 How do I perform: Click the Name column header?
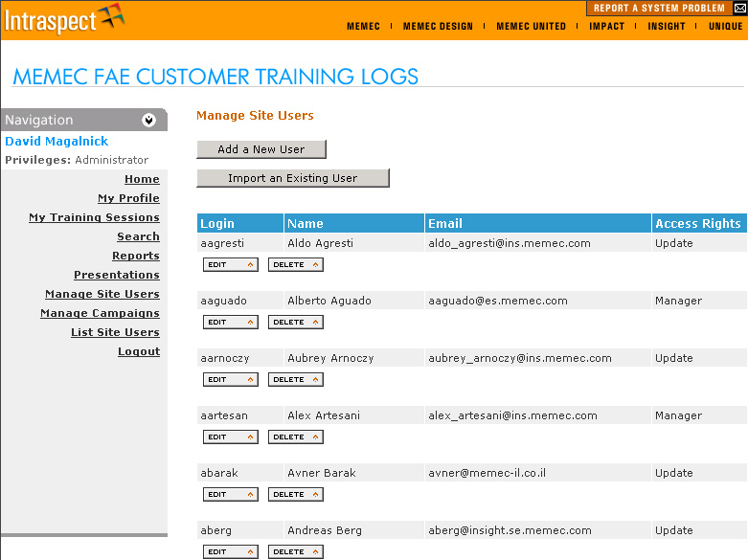click(x=354, y=223)
